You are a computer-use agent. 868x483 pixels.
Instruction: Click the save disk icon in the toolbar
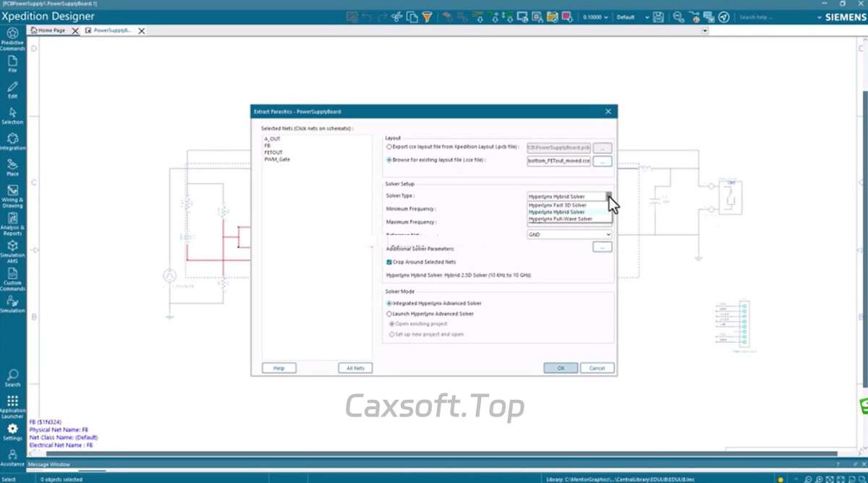tap(658, 17)
